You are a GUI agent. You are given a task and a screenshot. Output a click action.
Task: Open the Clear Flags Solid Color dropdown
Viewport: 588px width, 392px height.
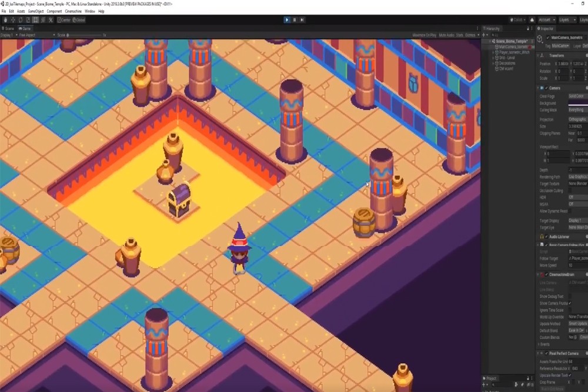tap(578, 96)
